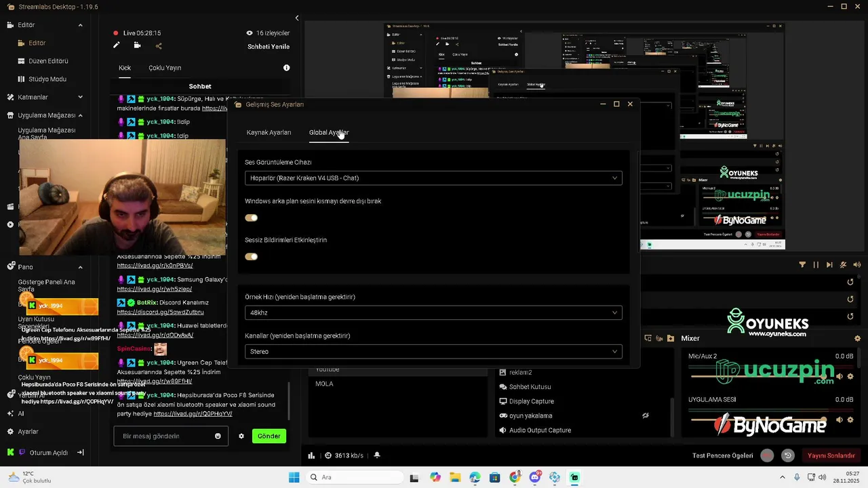
Task: Click the screen-devices icon left of Mixer
Action: click(648, 338)
